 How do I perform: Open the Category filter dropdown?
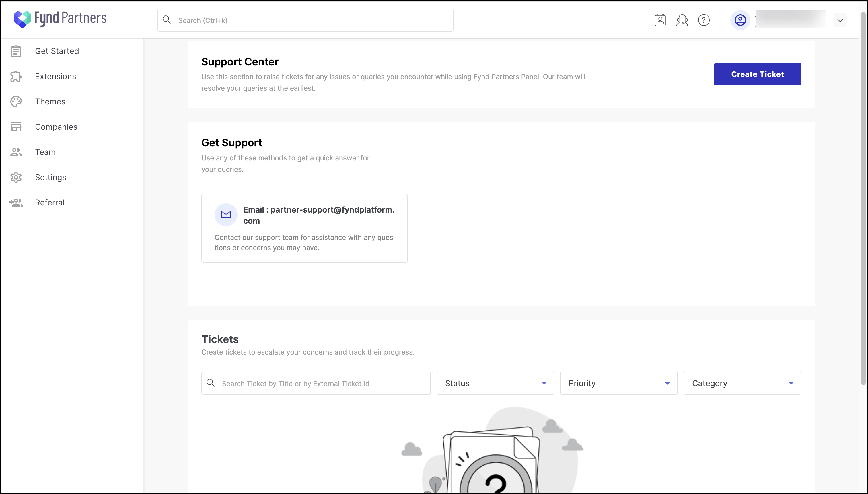click(742, 383)
